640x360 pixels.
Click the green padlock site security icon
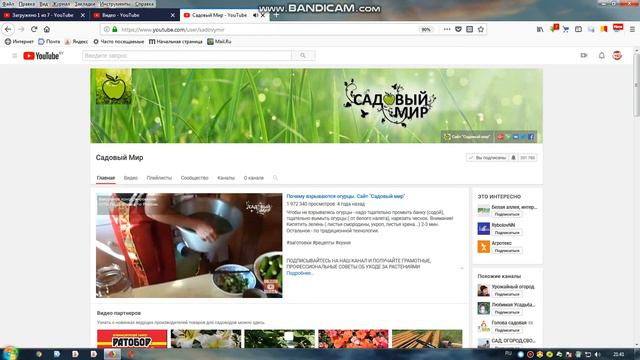115,29
